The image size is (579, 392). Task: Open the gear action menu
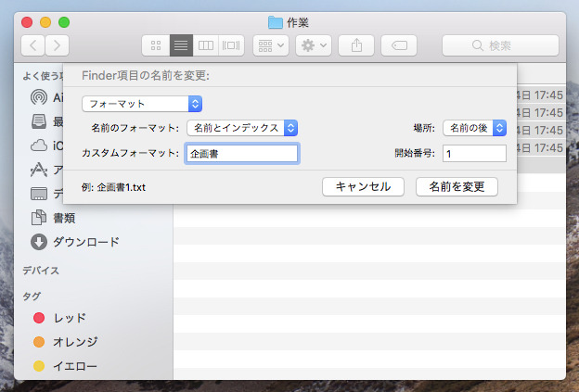[313, 44]
